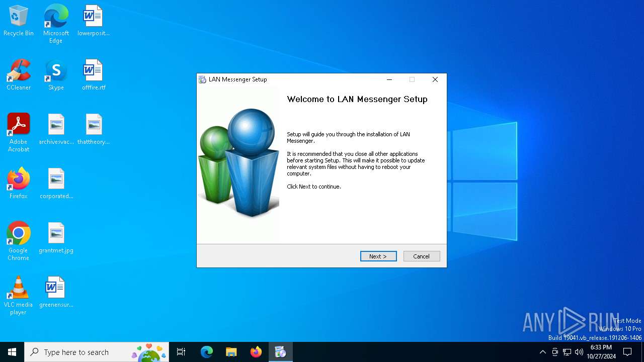The width and height of the screenshot is (644, 362).
Task: Launch Edge from the taskbar
Action: coord(207,352)
